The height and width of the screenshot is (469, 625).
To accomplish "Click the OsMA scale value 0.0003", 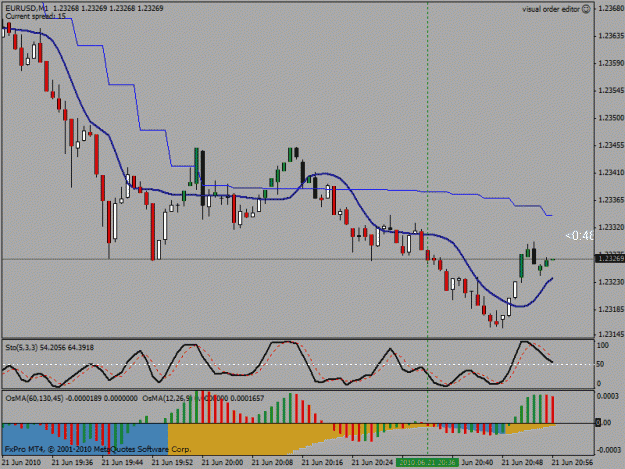I will coord(608,396).
